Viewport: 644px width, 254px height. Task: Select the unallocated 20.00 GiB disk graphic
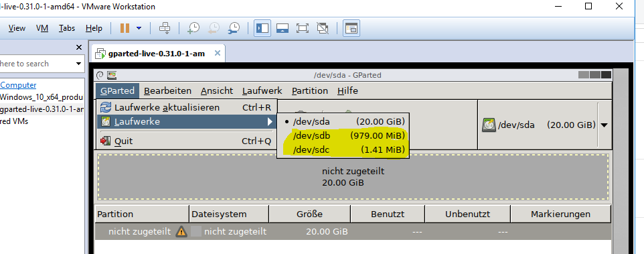[353, 177]
